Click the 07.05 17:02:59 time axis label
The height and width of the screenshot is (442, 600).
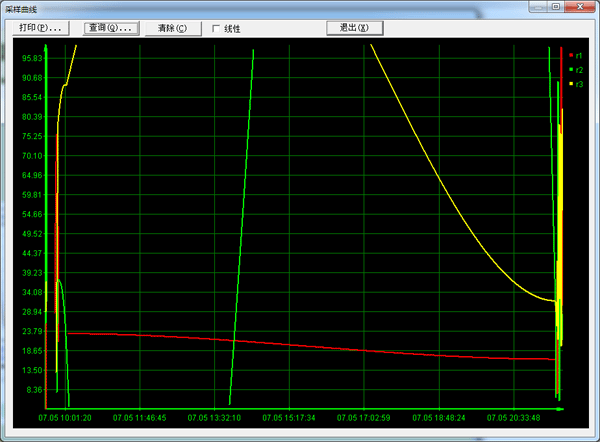364,418
